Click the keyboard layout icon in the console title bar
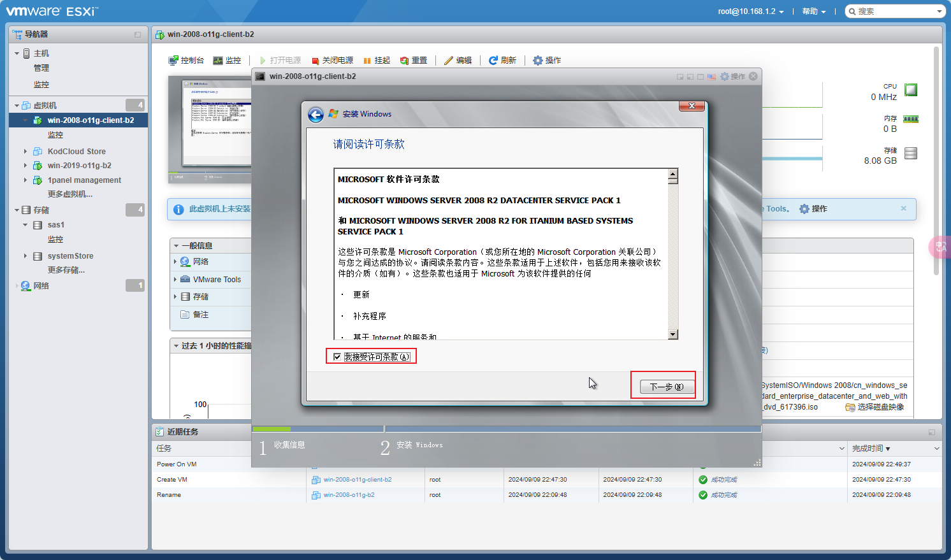951x560 pixels. [711, 76]
